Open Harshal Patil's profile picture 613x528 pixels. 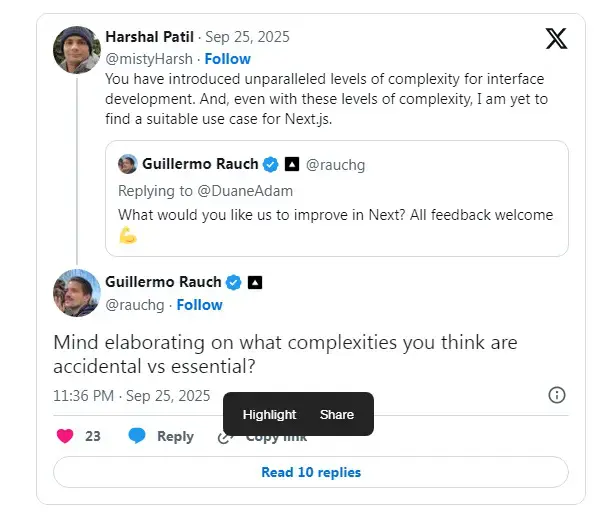click(x=77, y=49)
